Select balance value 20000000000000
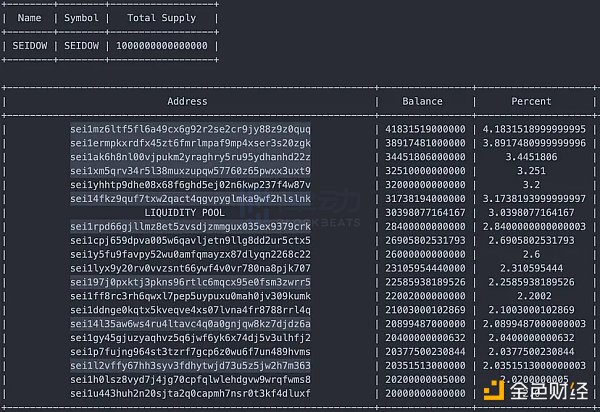Viewport: 600px width, 412px height. [425, 394]
